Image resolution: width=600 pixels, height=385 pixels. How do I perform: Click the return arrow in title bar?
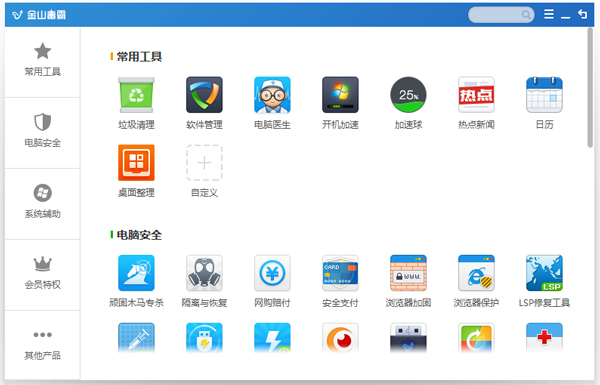[x=582, y=14]
